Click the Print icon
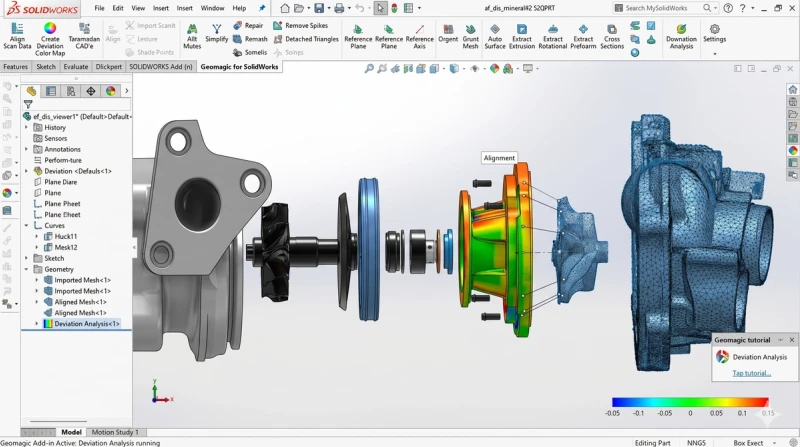 point(339,8)
